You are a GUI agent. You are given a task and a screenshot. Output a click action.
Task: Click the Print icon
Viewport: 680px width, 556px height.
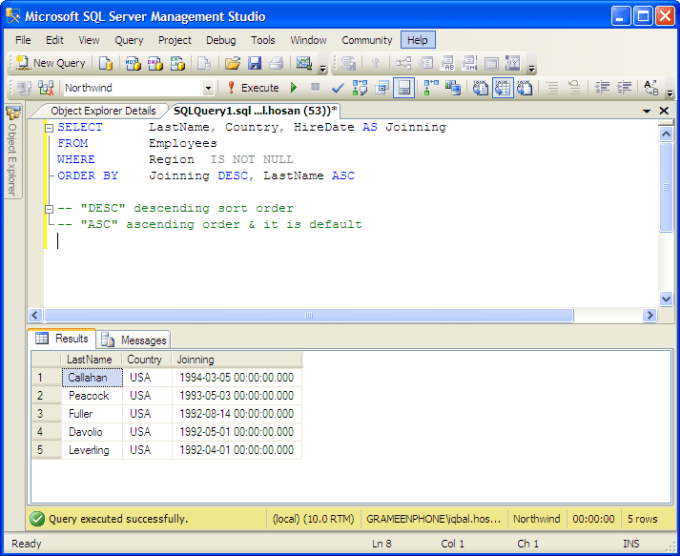coord(277,63)
